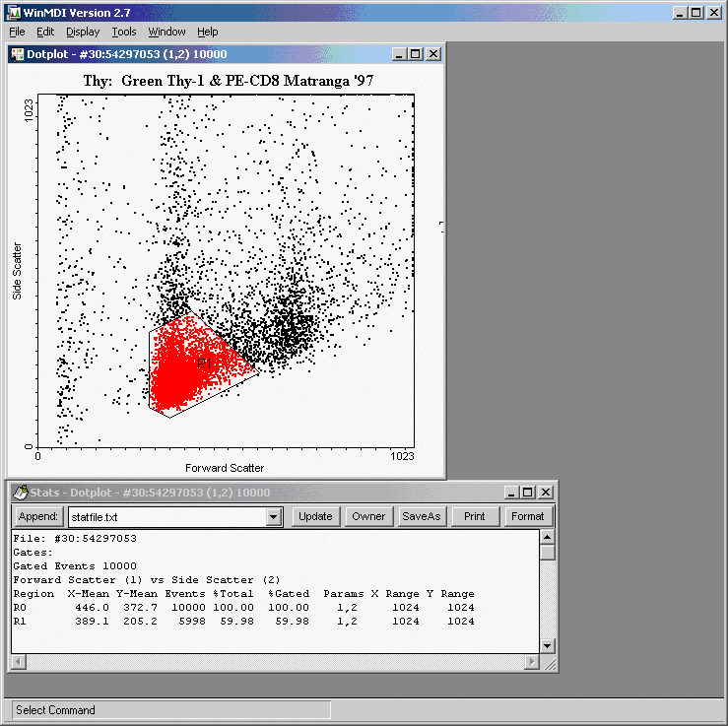Expand the statfile.txt dropdown arrow
The width and height of the screenshot is (728, 726).
click(x=274, y=517)
